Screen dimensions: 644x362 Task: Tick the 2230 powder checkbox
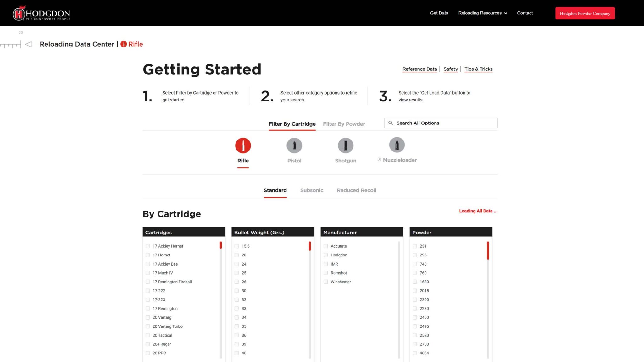tap(415, 309)
